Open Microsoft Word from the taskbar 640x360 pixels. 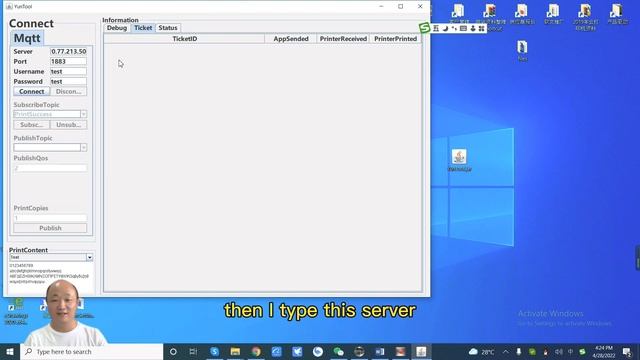tap(380, 351)
